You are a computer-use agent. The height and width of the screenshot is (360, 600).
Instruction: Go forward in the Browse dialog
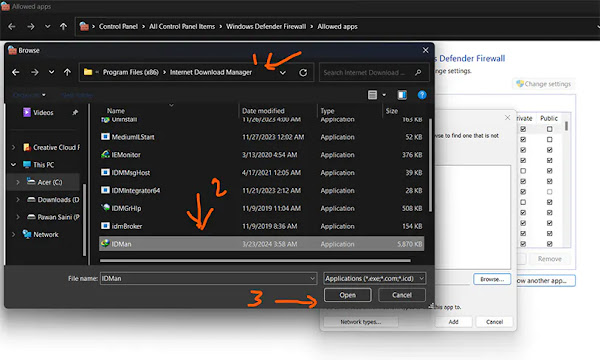[x=35, y=72]
